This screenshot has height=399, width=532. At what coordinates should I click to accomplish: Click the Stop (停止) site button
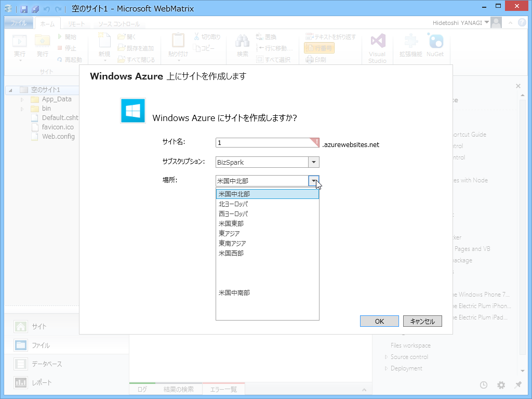click(x=67, y=48)
